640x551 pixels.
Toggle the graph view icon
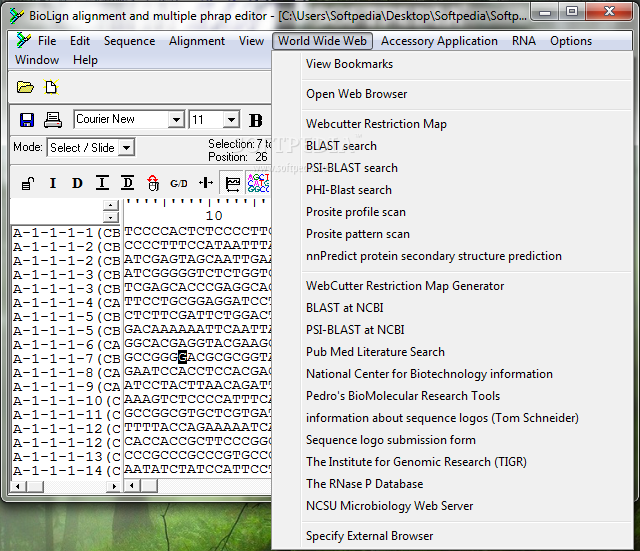(x=233, y=183)
